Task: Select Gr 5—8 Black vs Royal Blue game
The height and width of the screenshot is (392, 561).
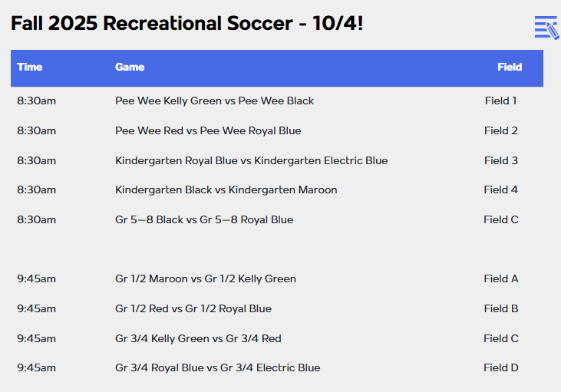Action: [204, 219]
